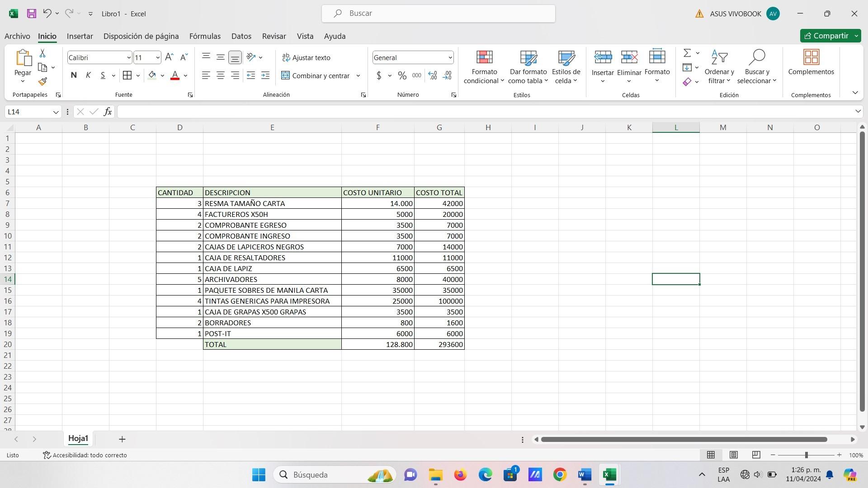Toggle bold formatting with N button
This screenshot has width=868, height=488.
pos(74,75)
